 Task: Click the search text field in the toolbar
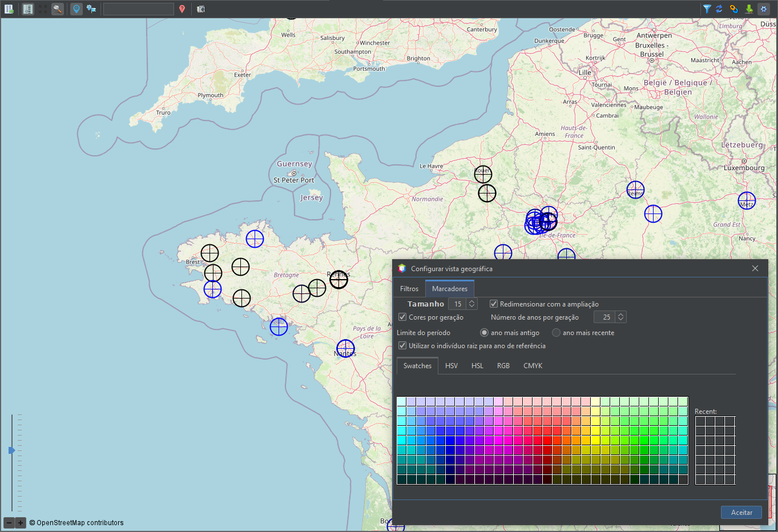tap(139, 9)
